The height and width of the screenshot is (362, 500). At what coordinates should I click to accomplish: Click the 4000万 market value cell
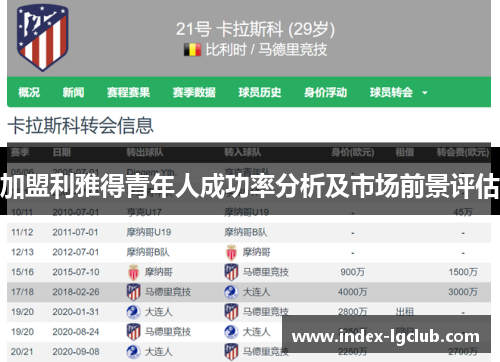point(352,292)
